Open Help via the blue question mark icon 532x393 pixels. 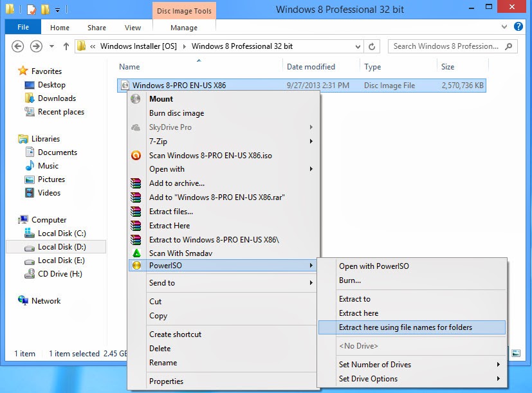pyautogui.click(x=518, y=26)
